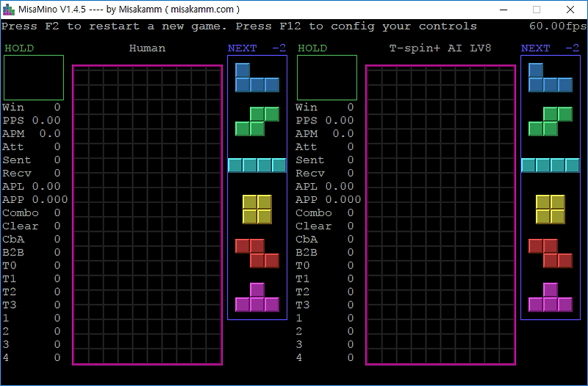Click the AI HOLD heading
This screenshot has width=588, height=386.
(312, 49)
